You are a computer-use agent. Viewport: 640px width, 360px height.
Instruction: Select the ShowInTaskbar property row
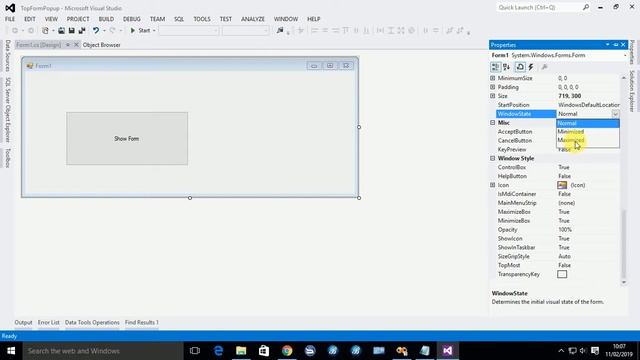[x=555, y=247]
